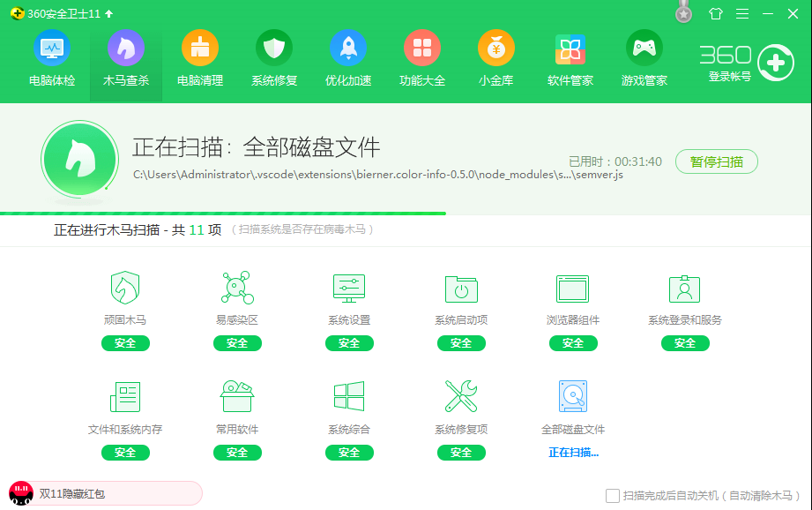The width and height of the screenshot is (812, 510).
Task: Click the 安全 badge under 浏览器组件
Action: (x=573, y=343)
